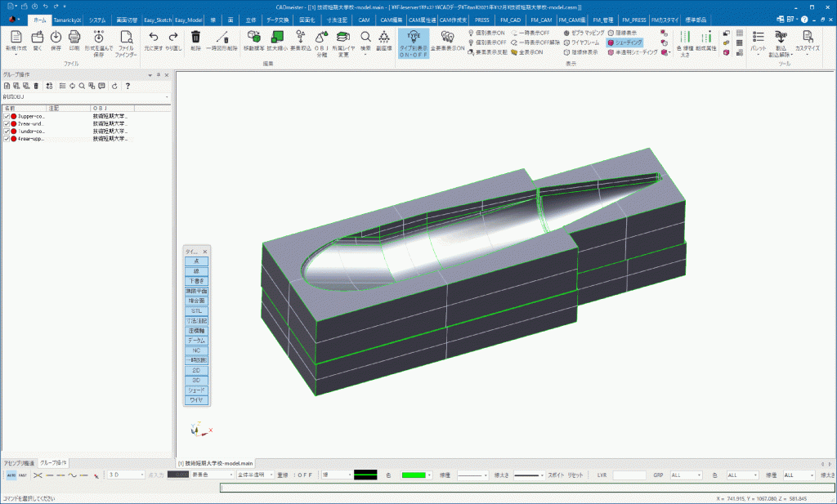Image resolution: width=837 pixels, height=504 pixels.
Task: Expand the 新規作成 dropdown arrow
Action: [16, 56]
